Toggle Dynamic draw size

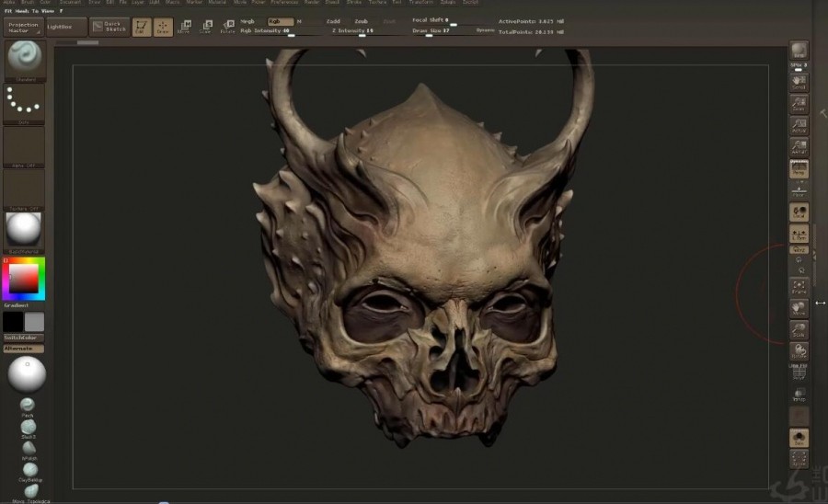[x=485, y=30]
